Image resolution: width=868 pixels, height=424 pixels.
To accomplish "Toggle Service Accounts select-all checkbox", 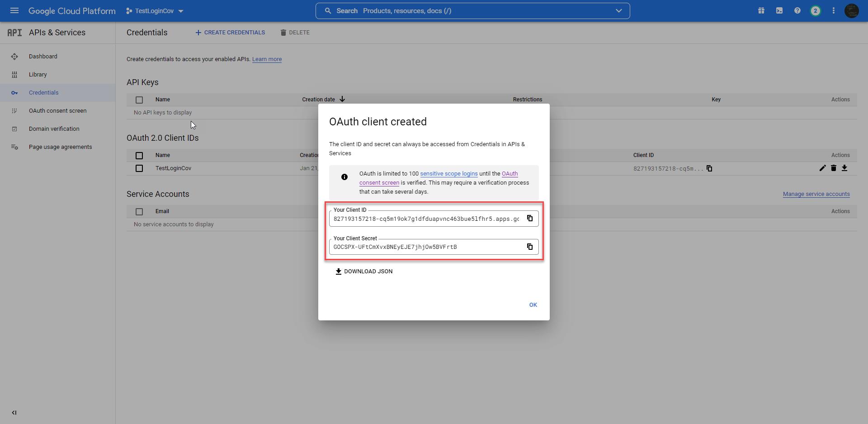I will point(139,212).
